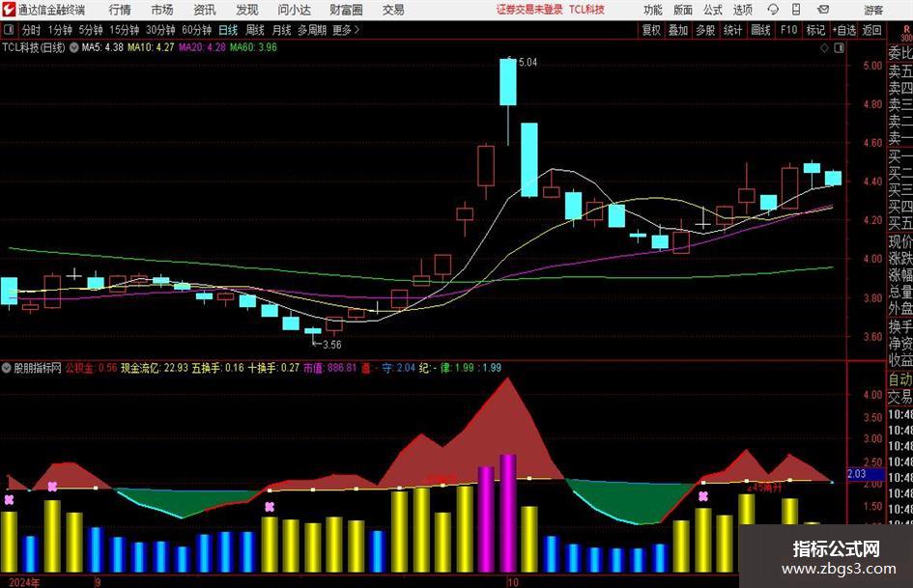The image size is (913, 588).
Task: Click the 2024年 date axis label
Action: (x=24, y=582)
